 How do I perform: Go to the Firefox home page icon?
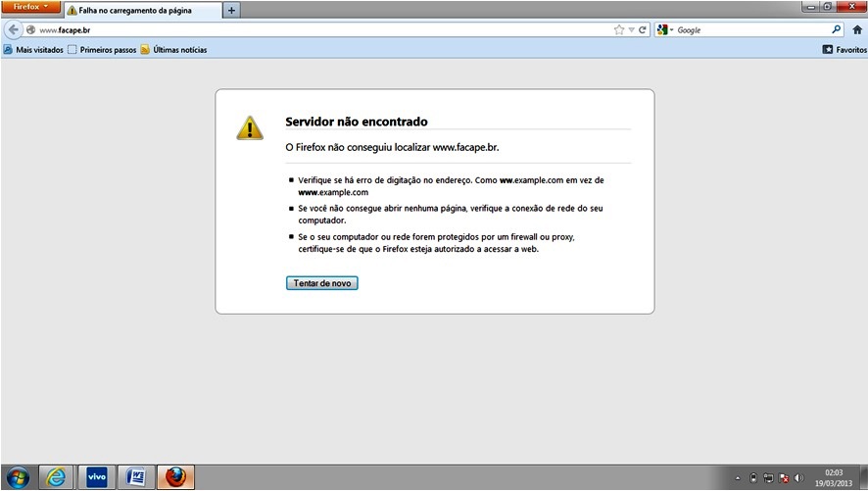[x=857, y=30]
